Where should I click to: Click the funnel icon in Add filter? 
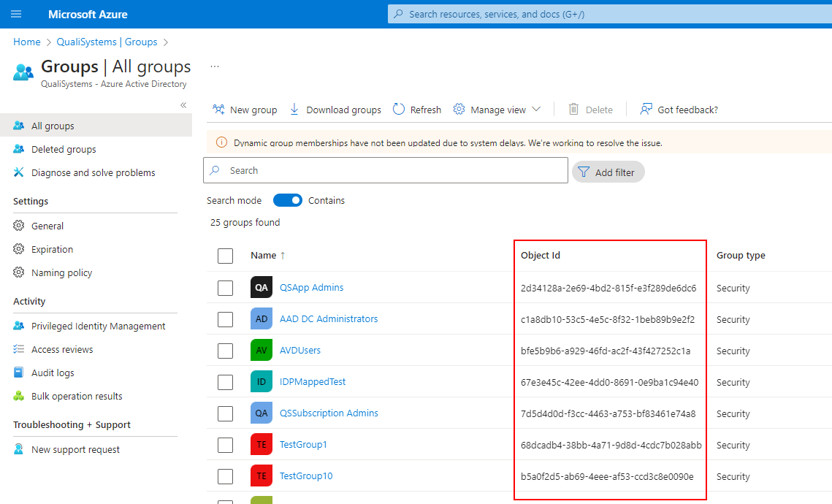tap(584, 172)
